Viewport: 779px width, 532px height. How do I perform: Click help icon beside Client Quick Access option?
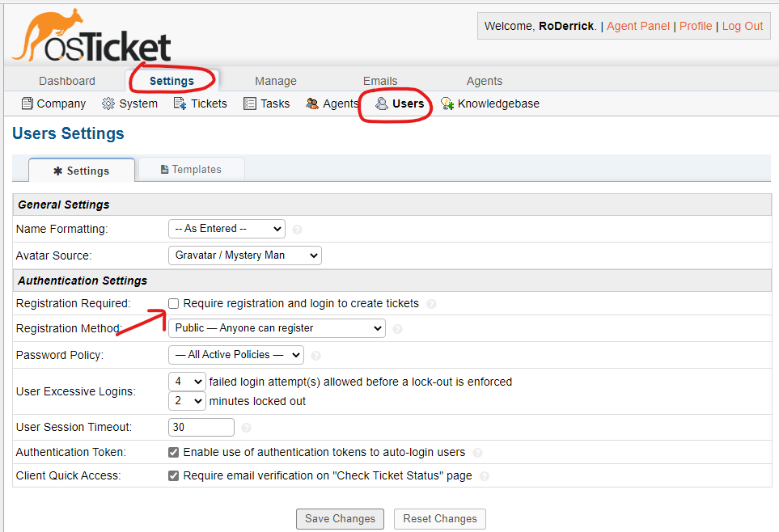[x=484, y=476]
